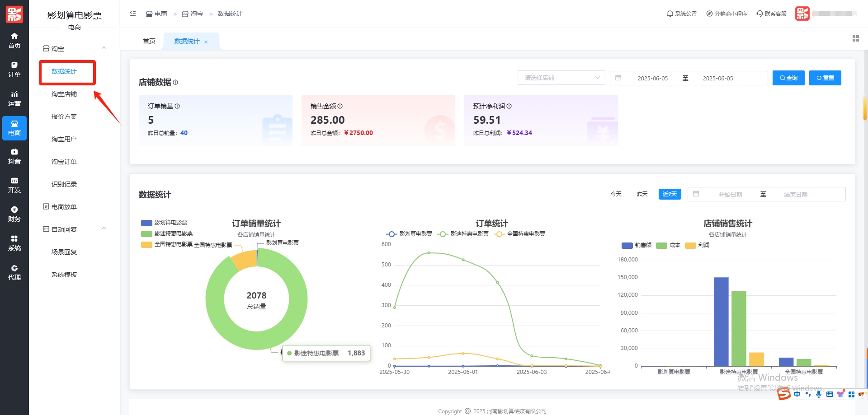Open the 财务 finance sidebar icon
868x415 pixels.
click(x=14, y=214)
